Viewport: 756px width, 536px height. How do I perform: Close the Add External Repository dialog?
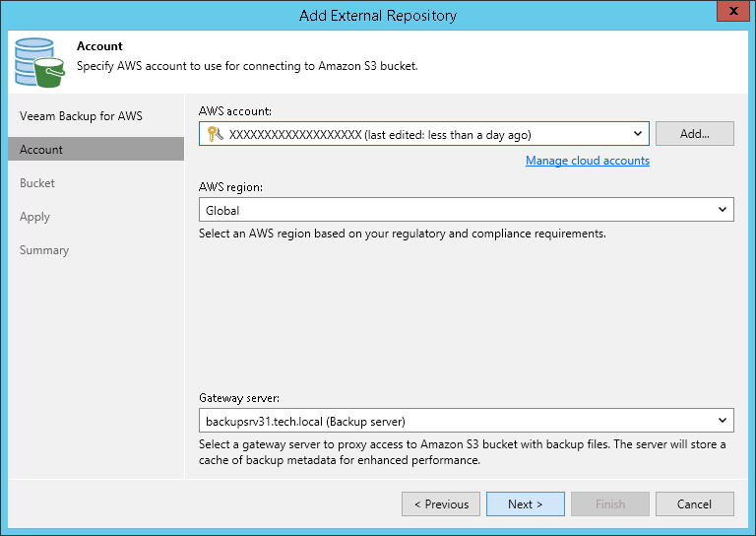[732, 11]
